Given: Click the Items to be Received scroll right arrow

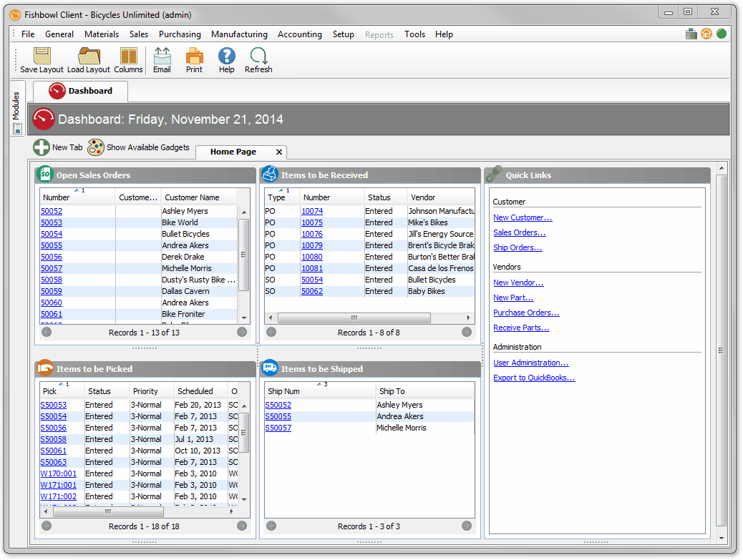Looking at the screenshot, I should (468, 318).
